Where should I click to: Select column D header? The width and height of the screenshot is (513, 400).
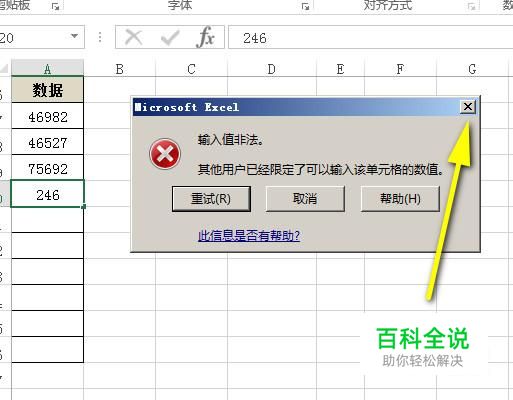272,69
